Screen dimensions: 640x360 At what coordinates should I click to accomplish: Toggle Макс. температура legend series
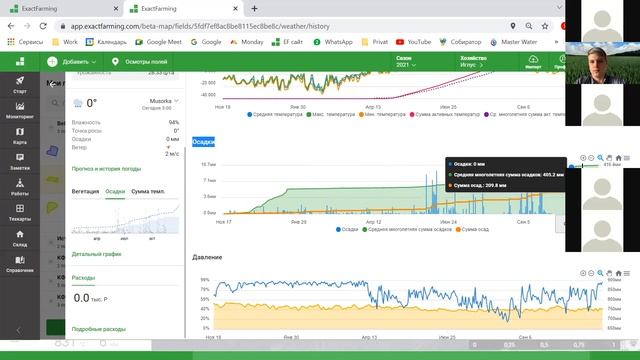click(331, 114)
